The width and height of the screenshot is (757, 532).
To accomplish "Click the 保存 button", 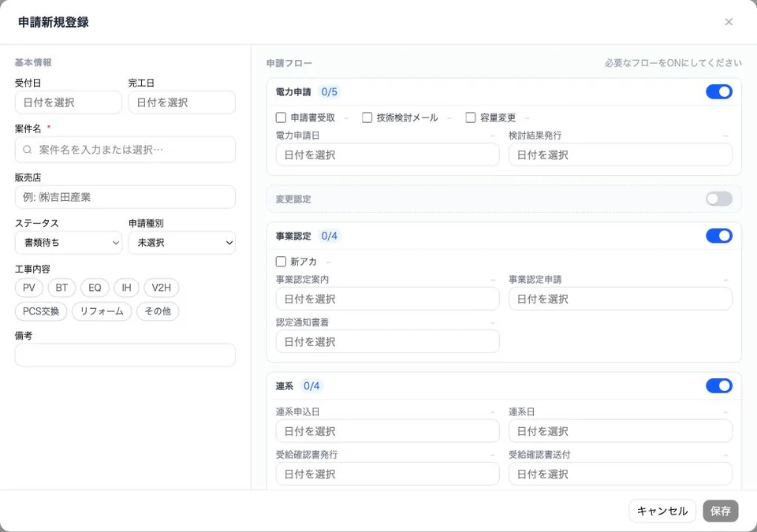I will (x=720, y=511).
